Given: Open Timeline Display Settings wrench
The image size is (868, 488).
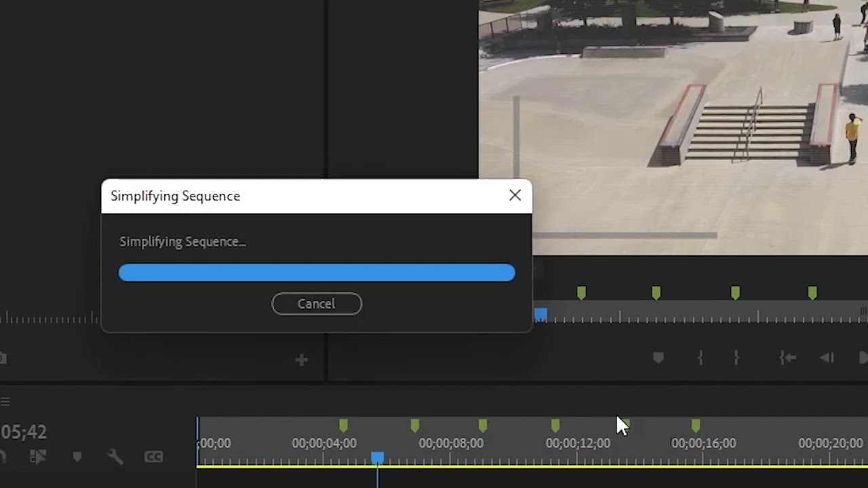Looking at the screenshot, I should click(115, 457).
